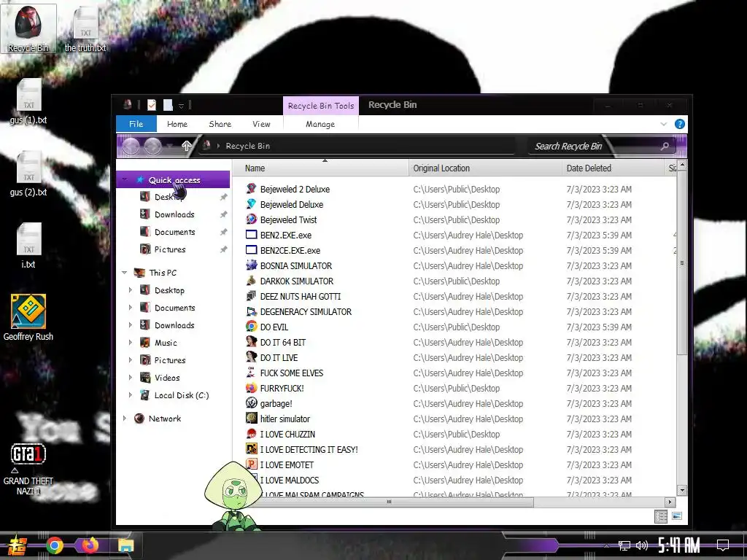Select the truth.txt desktop file
The width and height of the screenshot is (747, 560).
coord(85,28)
